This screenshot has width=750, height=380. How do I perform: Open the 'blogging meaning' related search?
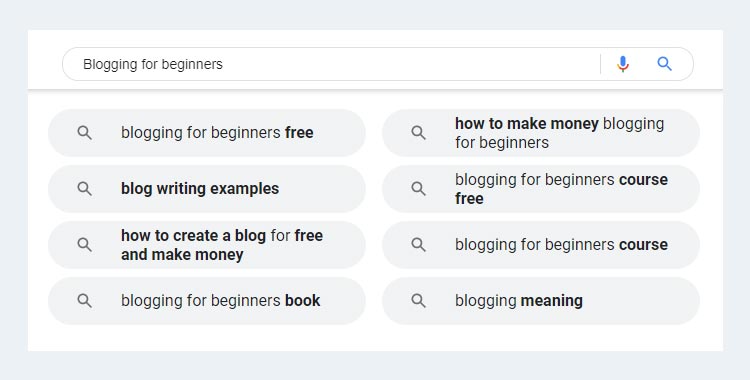pyautogui.click(x=541, y=301)
